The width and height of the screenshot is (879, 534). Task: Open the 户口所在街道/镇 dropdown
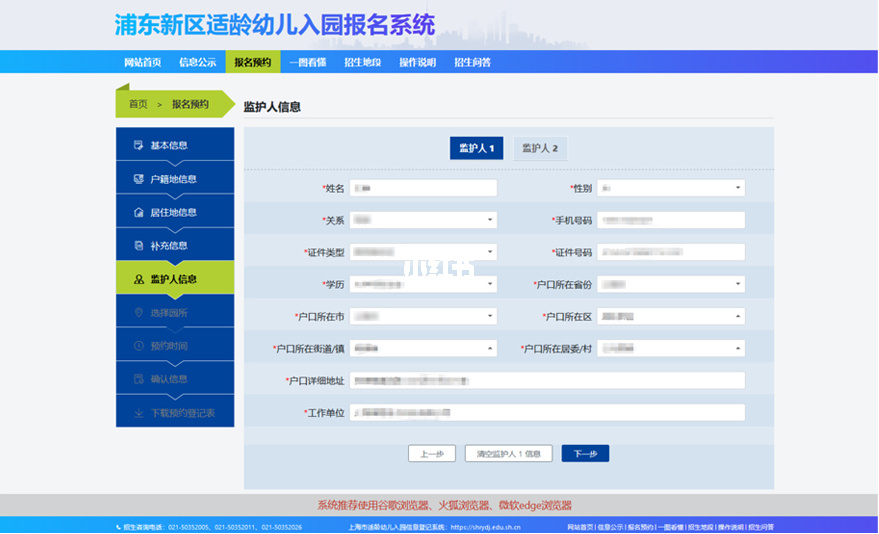coord(423,349)
